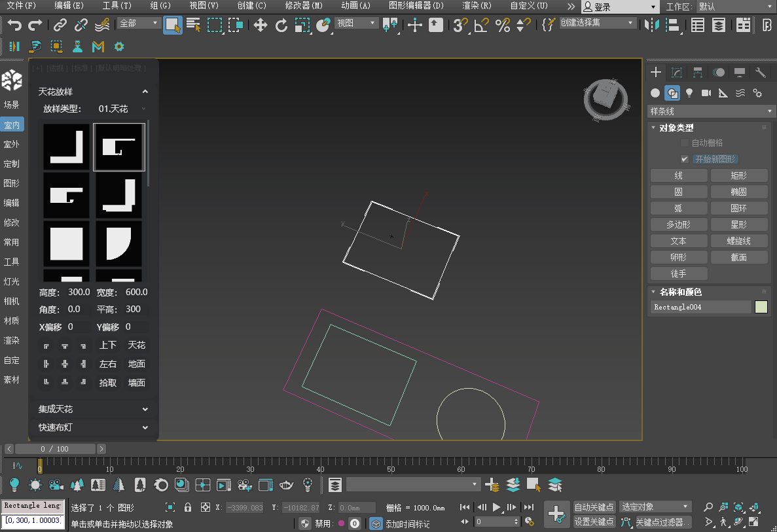Click the Mirror tool in the toolbar
Screen dimensions: 777x532
coord(651,25)
